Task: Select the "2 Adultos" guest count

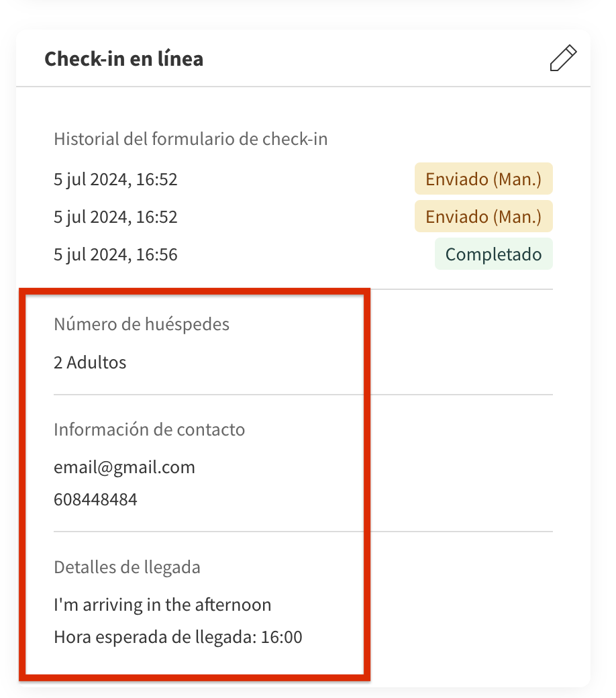Action: [90, 362]
